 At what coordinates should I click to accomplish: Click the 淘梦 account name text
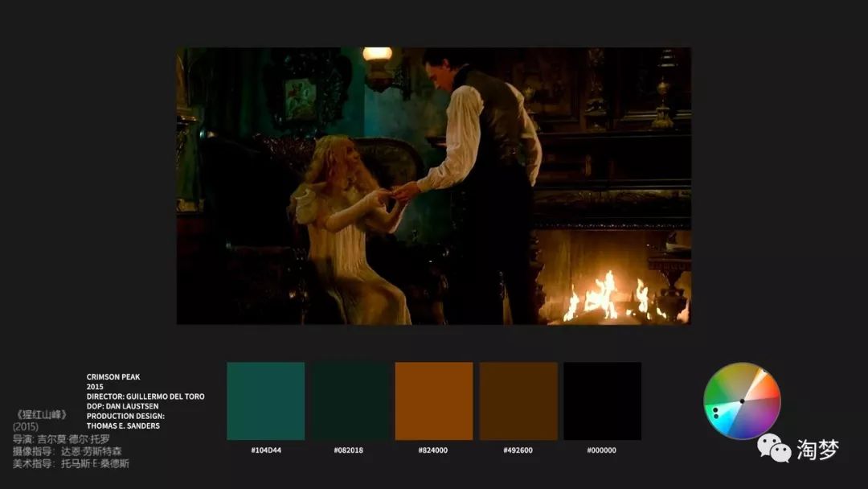(x=817, y=450)
